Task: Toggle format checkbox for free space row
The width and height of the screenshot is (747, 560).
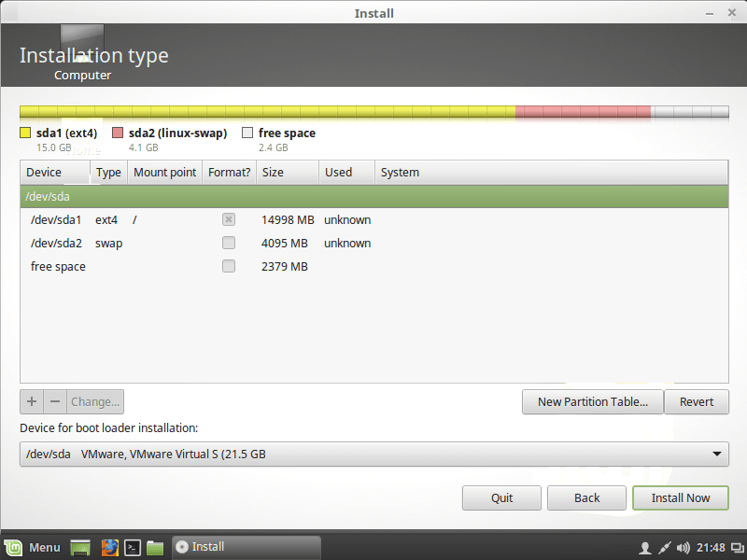Action: point(229,266)
